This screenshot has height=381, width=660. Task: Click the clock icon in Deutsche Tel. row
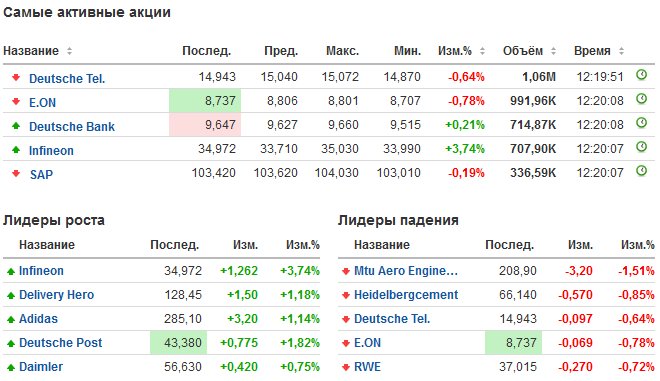(x=641, y=75)
